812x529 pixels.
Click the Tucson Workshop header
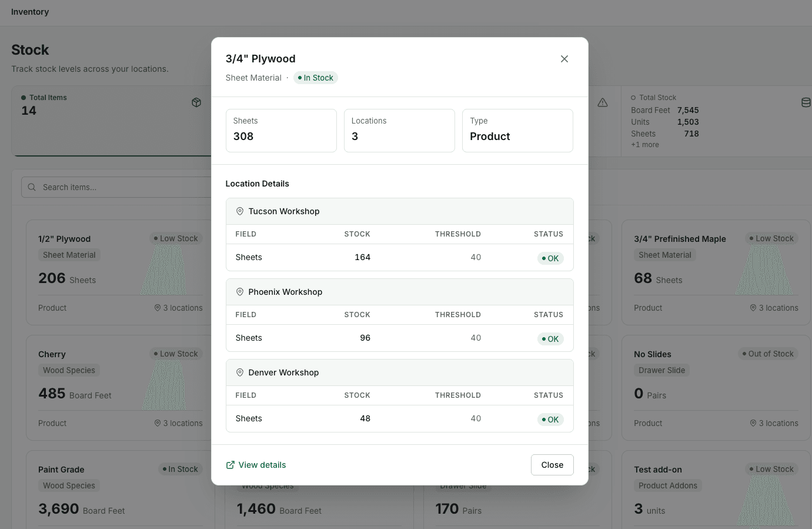pos(400,211)
